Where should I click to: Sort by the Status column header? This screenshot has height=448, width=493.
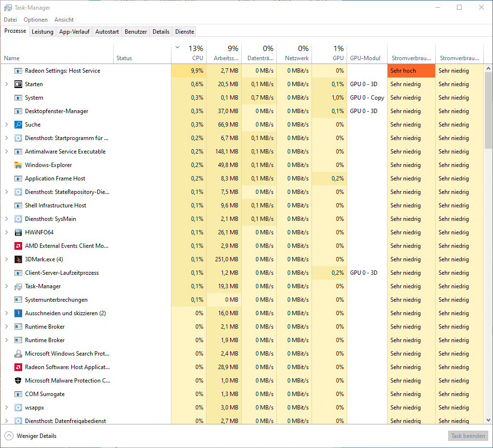click(142, 53)
